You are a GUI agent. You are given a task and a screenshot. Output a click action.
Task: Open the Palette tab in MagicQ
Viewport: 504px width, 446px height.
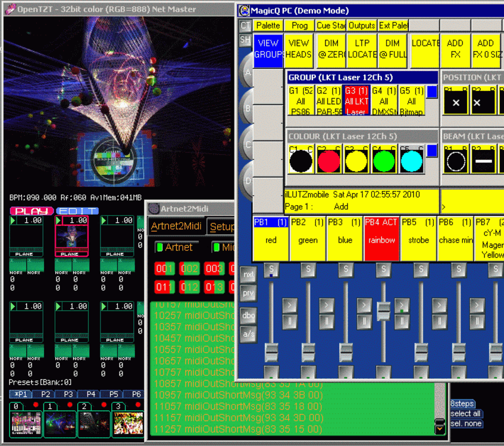268,26
